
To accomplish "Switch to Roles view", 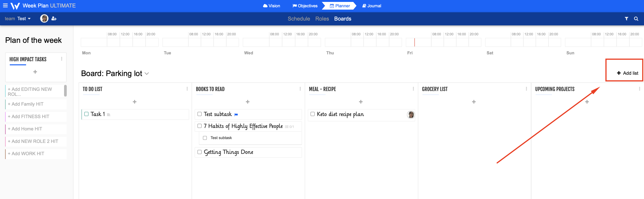I will click(x=322, y=19).
